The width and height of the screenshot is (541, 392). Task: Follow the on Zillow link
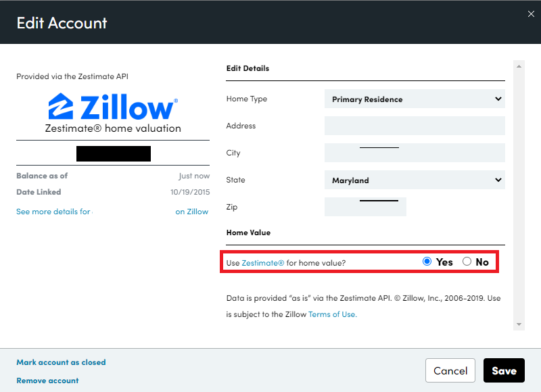tap(192, 212)
